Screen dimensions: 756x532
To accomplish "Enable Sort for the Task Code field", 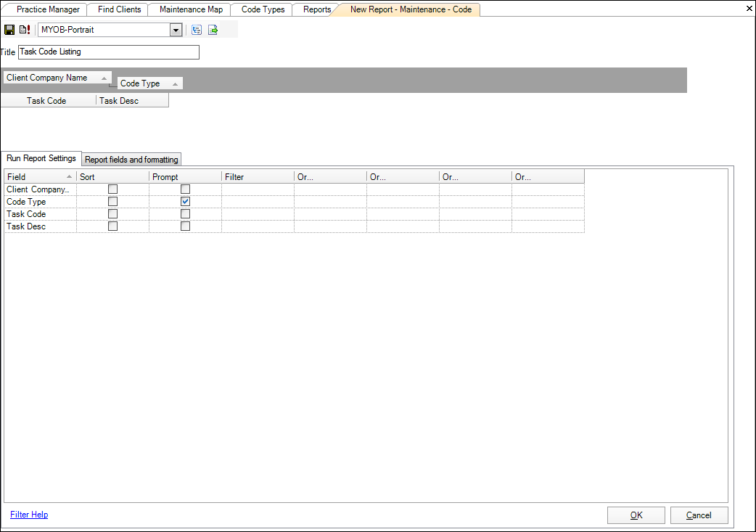I will (x=112, y=213).
